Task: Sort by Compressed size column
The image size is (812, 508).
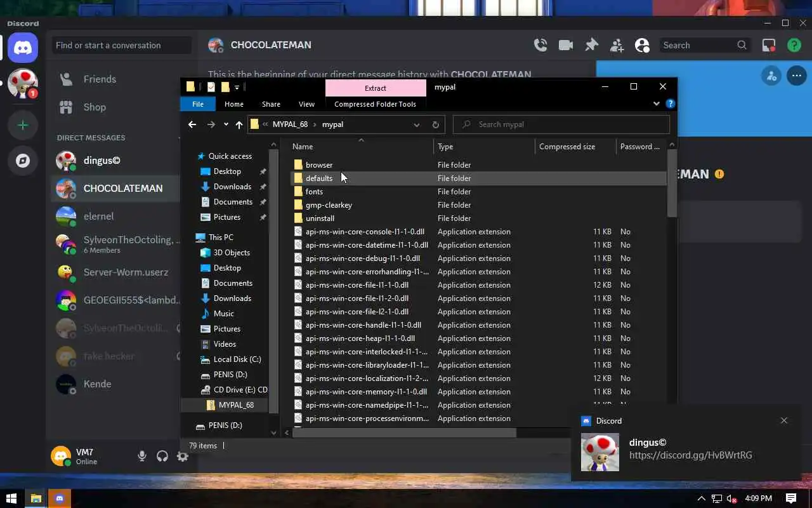Action: tap(575, 147)
